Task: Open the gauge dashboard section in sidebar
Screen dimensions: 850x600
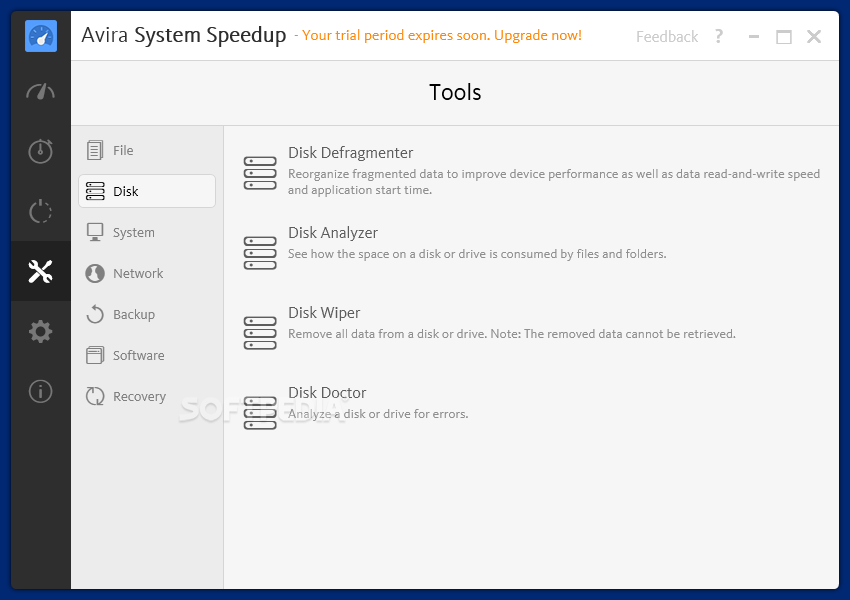Action: (x=41, y=92)
